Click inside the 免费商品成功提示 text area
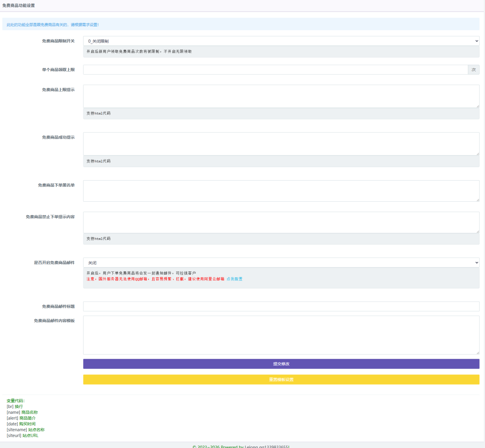Screen dimensions: 485x448 tap(281, 144)
